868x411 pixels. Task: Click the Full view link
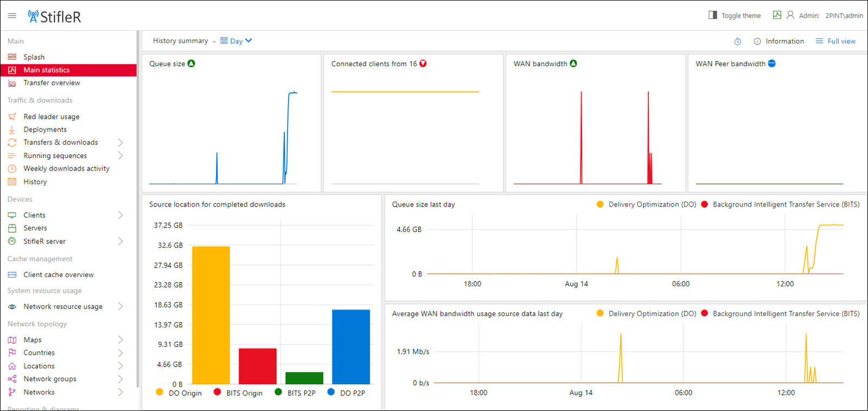[836, 41]
